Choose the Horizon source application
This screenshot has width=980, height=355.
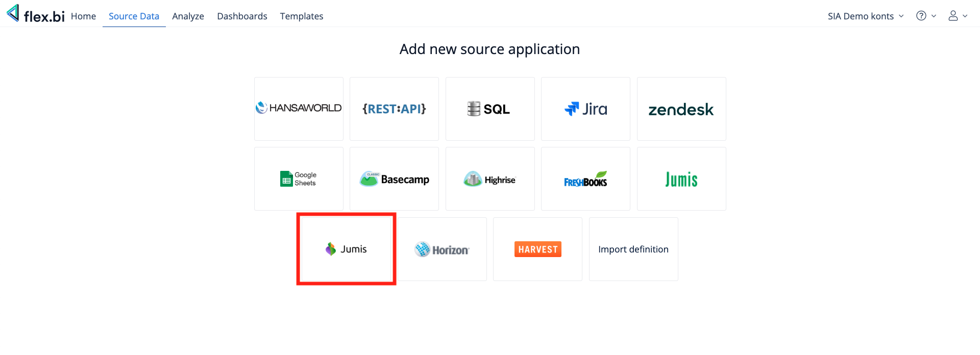pyautogui.click(x=442, y=249)
